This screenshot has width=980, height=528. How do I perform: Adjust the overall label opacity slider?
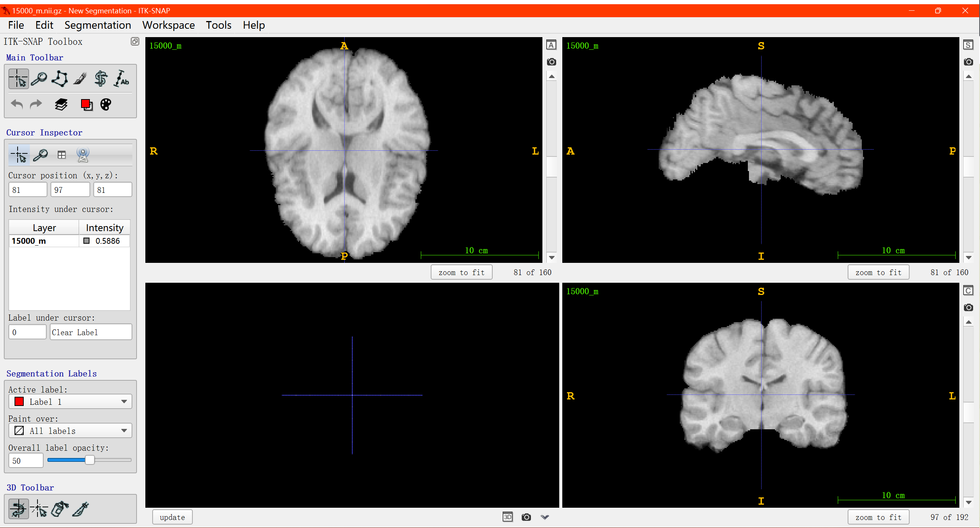90,460
